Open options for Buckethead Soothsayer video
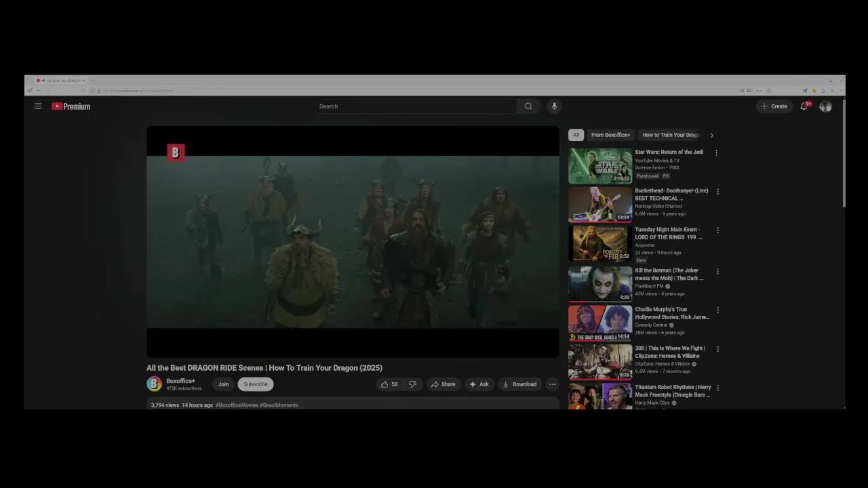 (x=717, y=191)
